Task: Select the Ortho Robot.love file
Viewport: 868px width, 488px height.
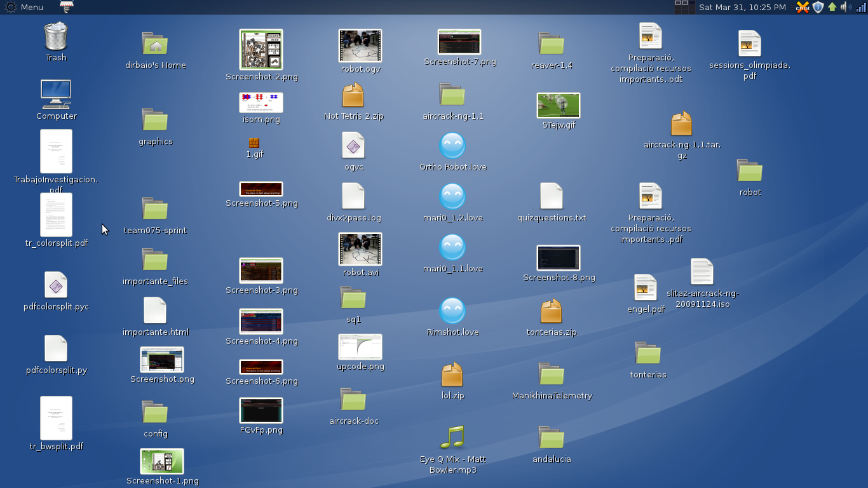Action: (x=452, y=146)
